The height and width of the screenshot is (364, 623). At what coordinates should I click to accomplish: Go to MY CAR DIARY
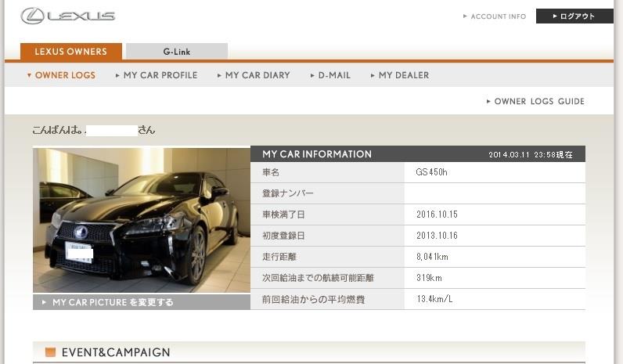[254, 75]
